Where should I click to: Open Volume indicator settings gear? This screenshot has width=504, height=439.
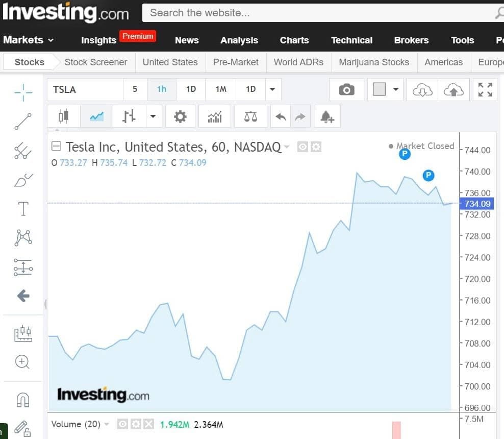point(136,424)
